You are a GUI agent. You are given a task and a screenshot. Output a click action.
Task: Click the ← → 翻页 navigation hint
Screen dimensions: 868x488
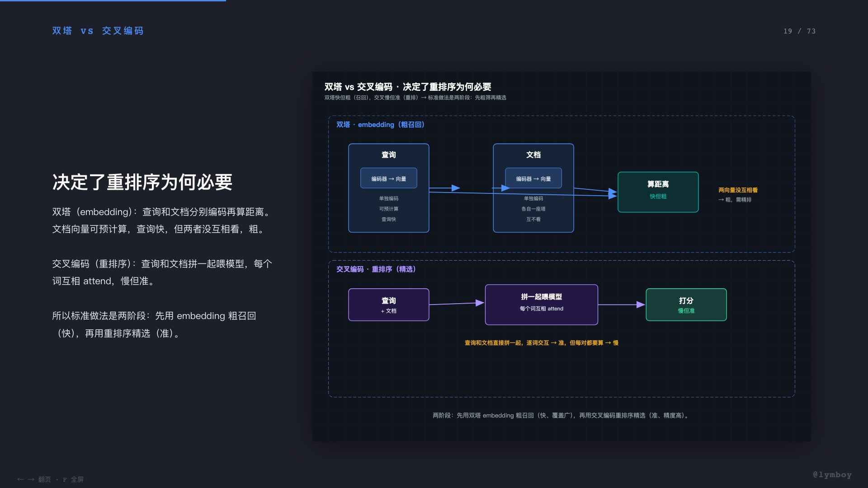[x=34, y=479]
